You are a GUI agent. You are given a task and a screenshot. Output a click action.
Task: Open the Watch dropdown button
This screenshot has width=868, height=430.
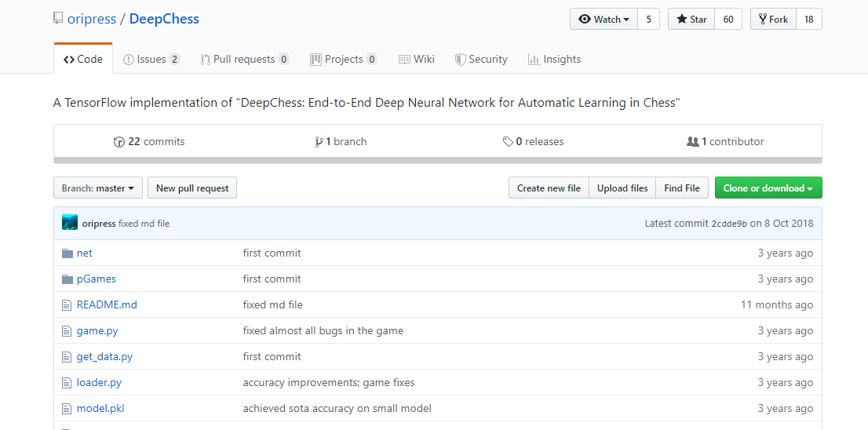604,20
